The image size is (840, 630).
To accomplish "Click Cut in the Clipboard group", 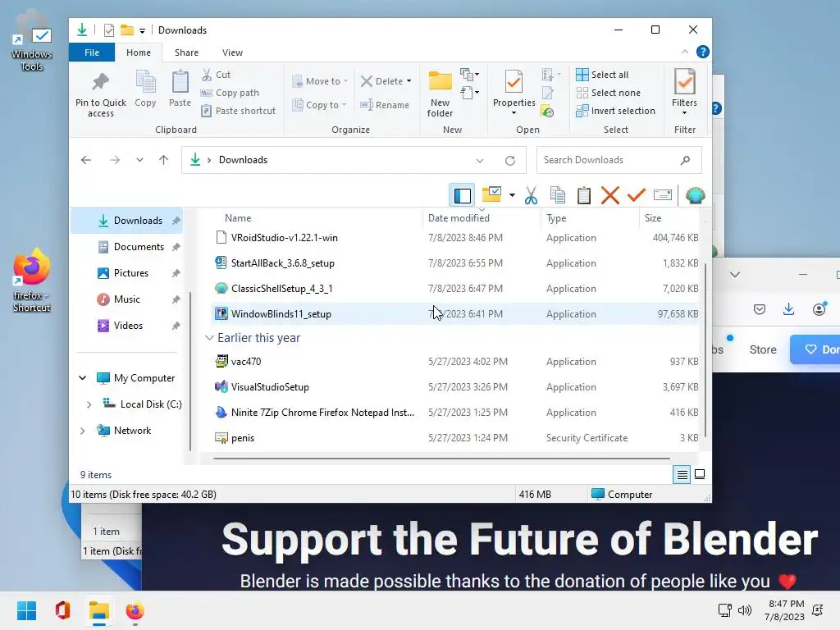I will (216, 75).
